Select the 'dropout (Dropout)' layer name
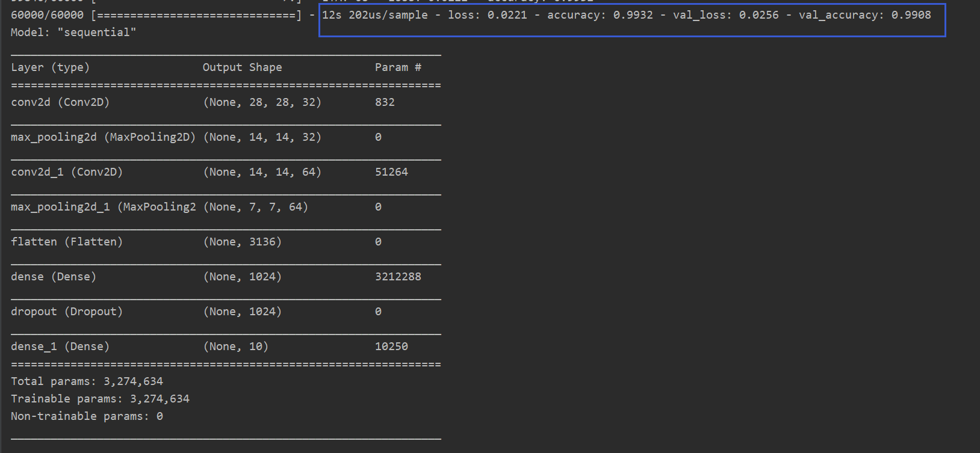980x453 pixels. [x=67, y=312]
